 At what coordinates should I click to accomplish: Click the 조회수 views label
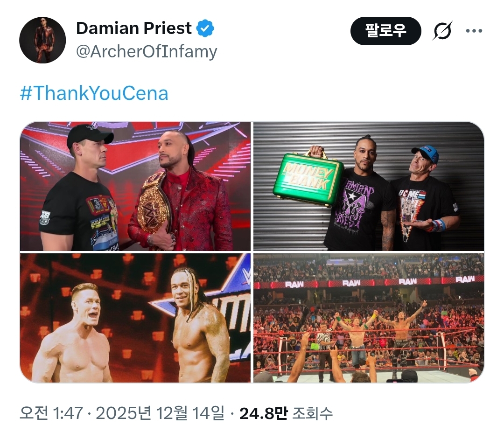coord(312,413)
